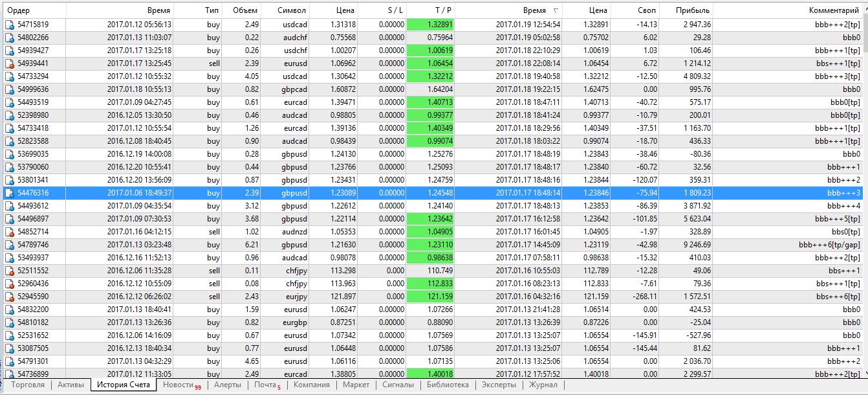Screen dimensions: 868x395
Task: Click the order icon for 53801341
Action: click(9, 180)
